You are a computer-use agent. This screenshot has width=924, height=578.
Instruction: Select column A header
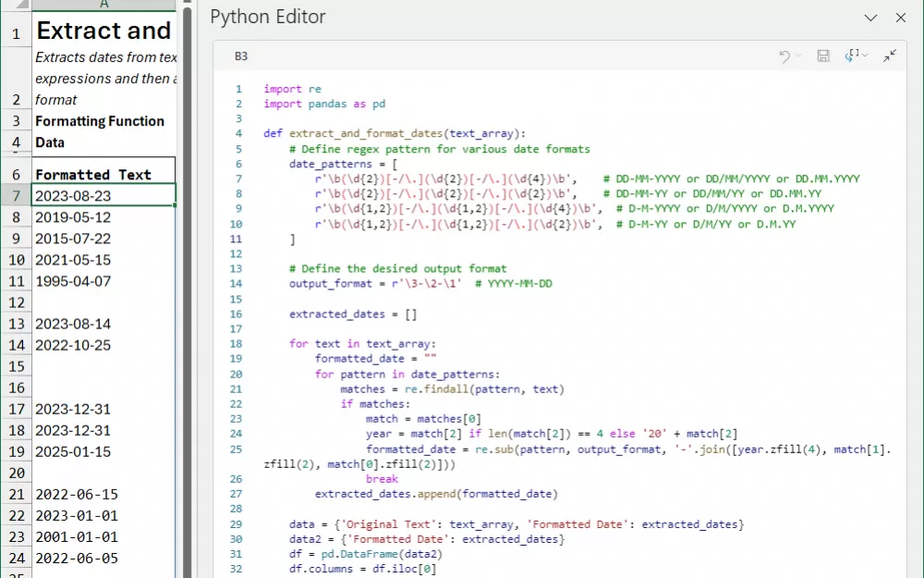[x=103, y=5]
